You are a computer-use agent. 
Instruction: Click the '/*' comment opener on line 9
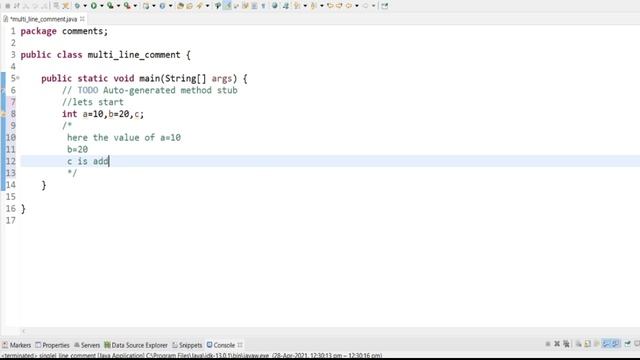click(x=67, y=126)
